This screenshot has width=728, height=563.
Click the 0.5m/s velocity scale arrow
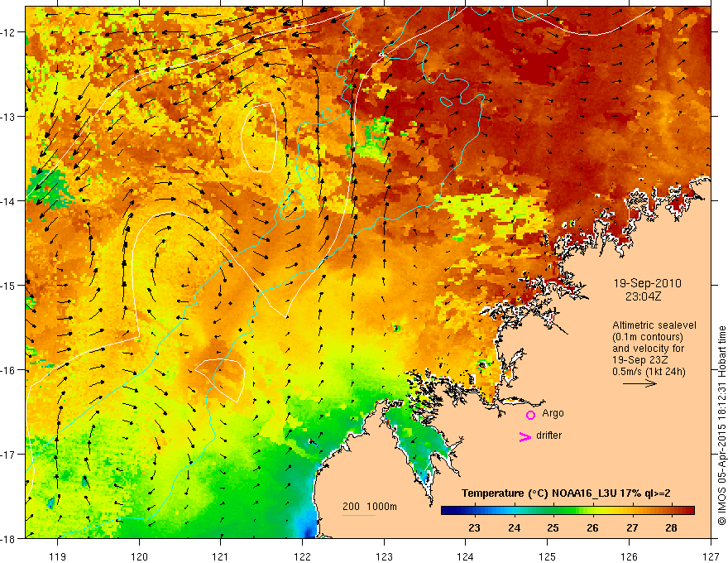point(639,383)
